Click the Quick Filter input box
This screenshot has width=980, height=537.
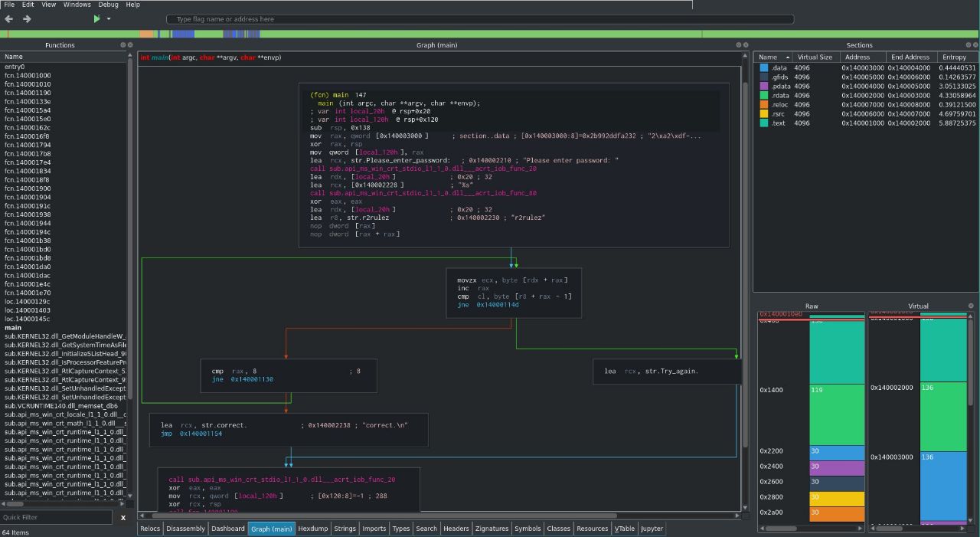[57, 518]
